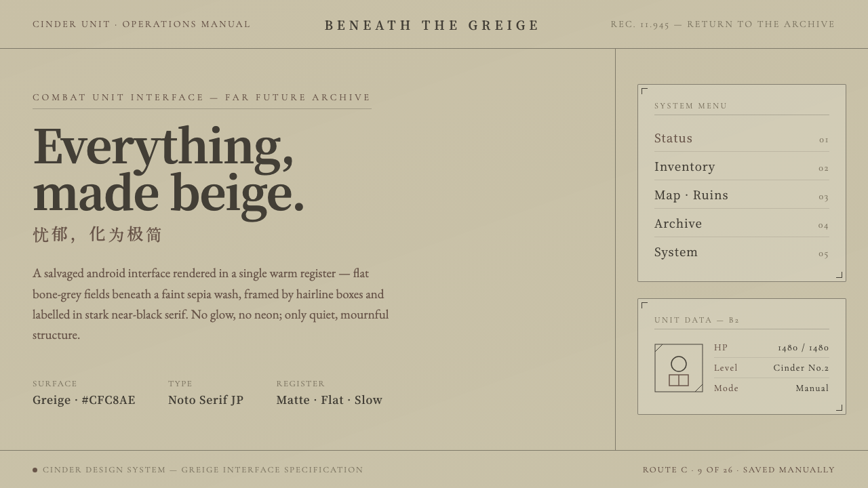
Task: Select the Level Cinder No.2 row
Action: click(x=772, y=368)
